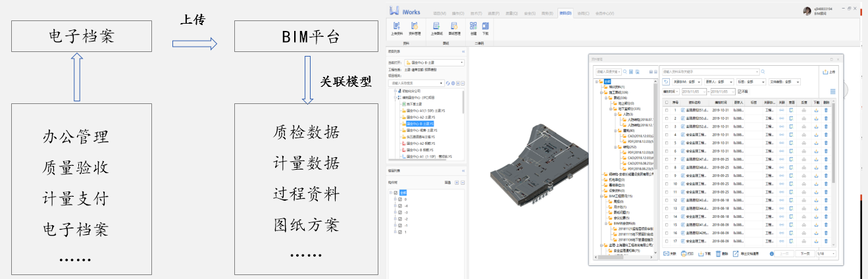Click bottom 下载 button in dialog
This screenshot has height=279, width=868.
(704, 253)
